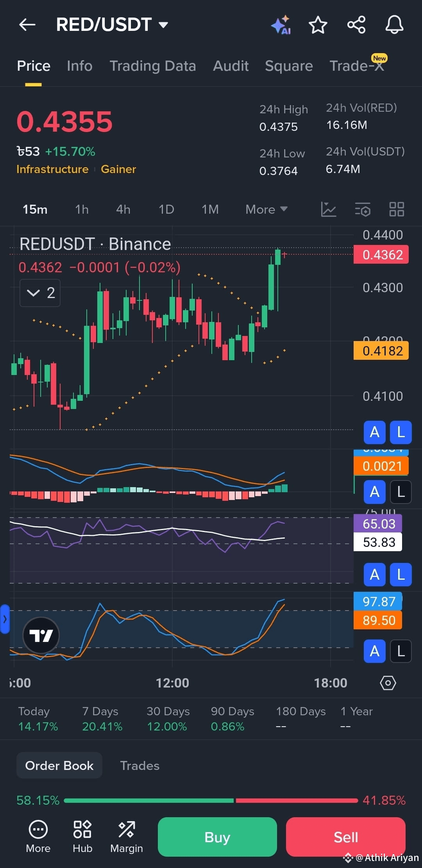Expand the blue side panel handle
Screen dimensions: 422x868
pos(5,619)
